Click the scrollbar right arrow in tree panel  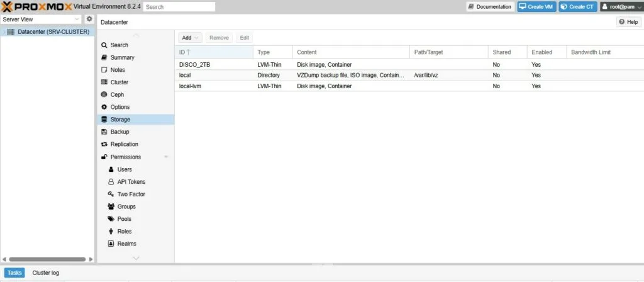click(91, 259)
